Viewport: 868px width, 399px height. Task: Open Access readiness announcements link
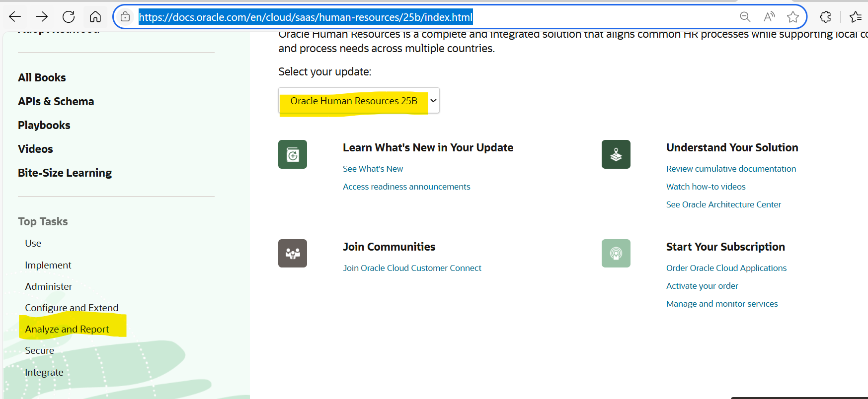click(406, 187)
